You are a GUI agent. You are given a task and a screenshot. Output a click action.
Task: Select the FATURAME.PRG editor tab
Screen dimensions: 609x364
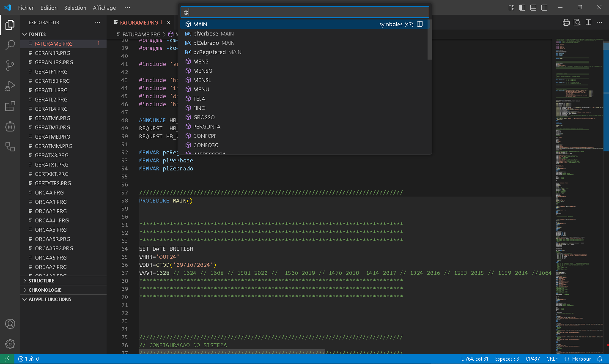tap(139, 22)
